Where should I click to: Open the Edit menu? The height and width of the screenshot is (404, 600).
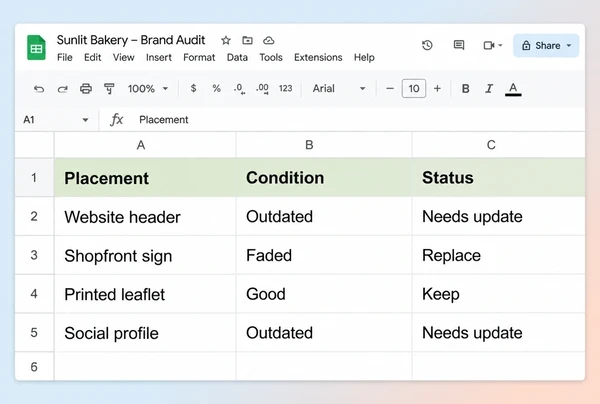click(93, 57)
